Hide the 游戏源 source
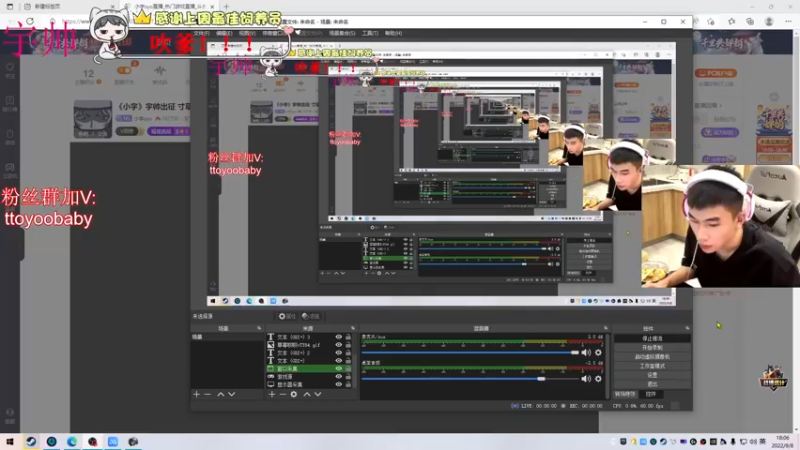This screenshot has height=450, width=800. coord(338,377)
